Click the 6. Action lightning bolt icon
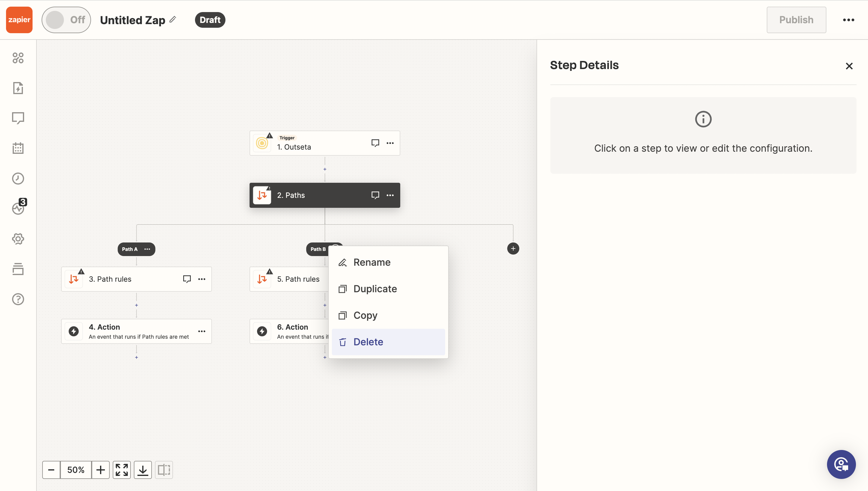Viewport: 868px width, 491px height. coord(262,331)
